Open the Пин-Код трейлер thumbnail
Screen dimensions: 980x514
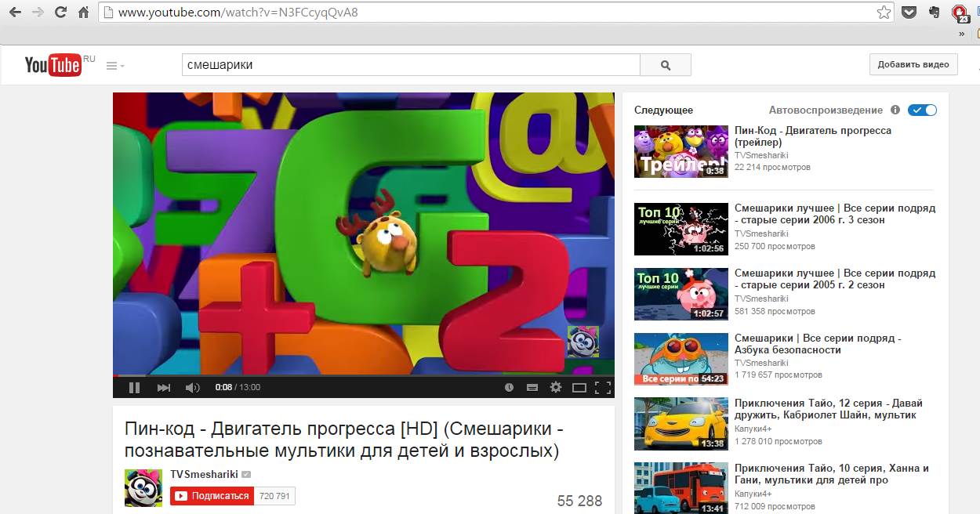[681, 152]
